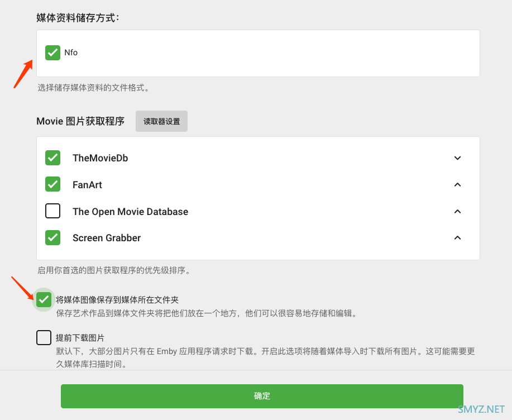Click the 将媒体图像保存到媒体所在文件夹 label text
The width and height of the screenshot is (512, 420).
pyautogui.click(x=117, y=300)
